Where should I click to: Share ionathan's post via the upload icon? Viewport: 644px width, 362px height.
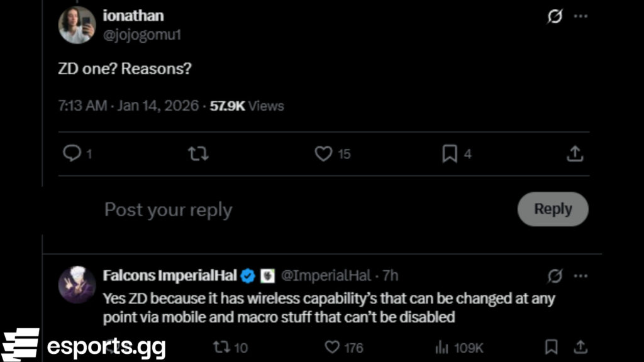coord(575,153)
